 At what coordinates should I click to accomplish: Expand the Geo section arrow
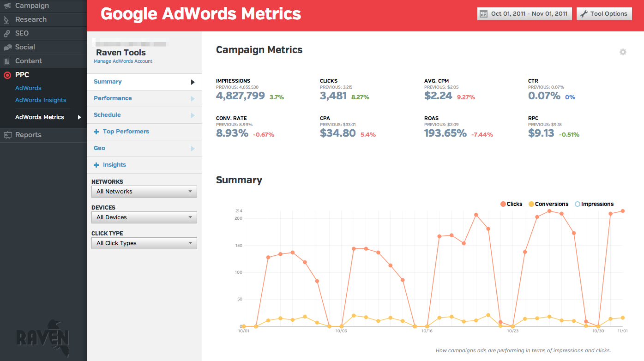pos(193,149)
